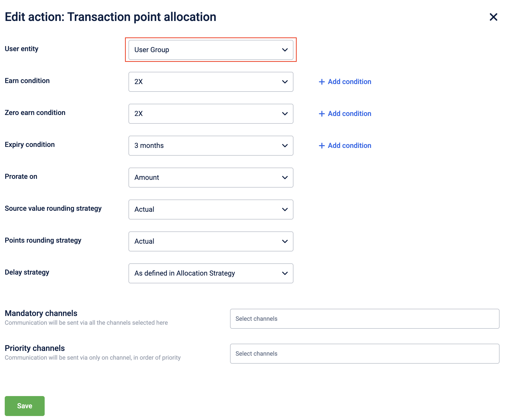This screenshot has height=420, width=521.
Task: Click chevron arrow in Delay strategy field
Action: point(285,273)
